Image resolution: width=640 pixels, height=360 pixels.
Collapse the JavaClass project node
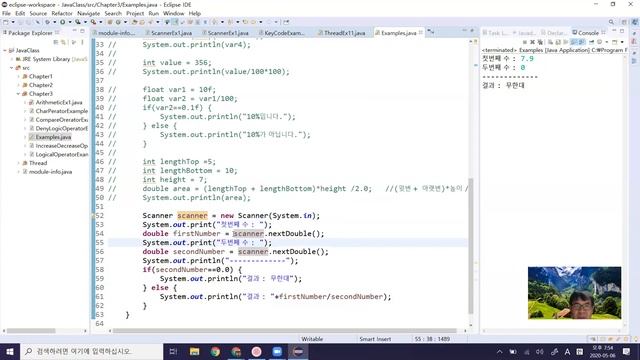point(5,50)
